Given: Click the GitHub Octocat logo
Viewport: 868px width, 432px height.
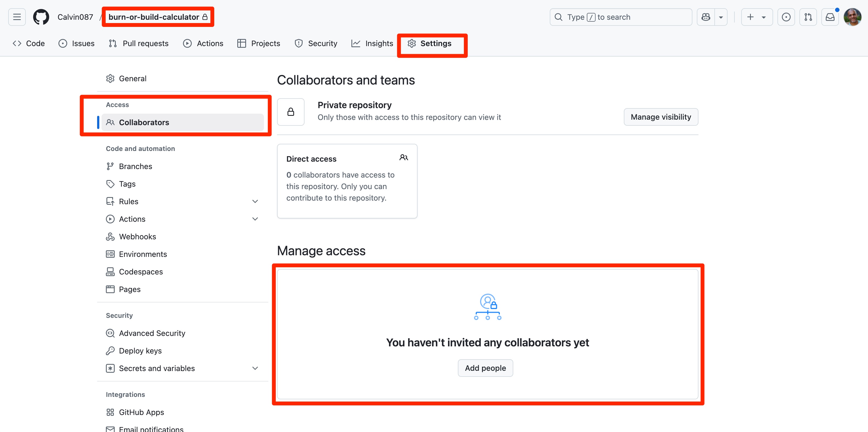Looking at the screenshot, I should [41, 17].
